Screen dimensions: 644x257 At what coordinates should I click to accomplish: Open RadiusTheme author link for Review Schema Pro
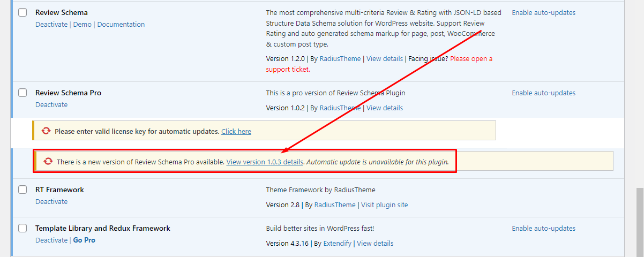340,108
